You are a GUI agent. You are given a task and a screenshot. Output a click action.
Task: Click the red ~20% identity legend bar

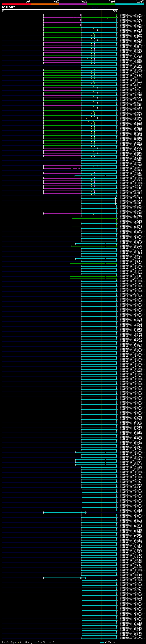(16, 4)
